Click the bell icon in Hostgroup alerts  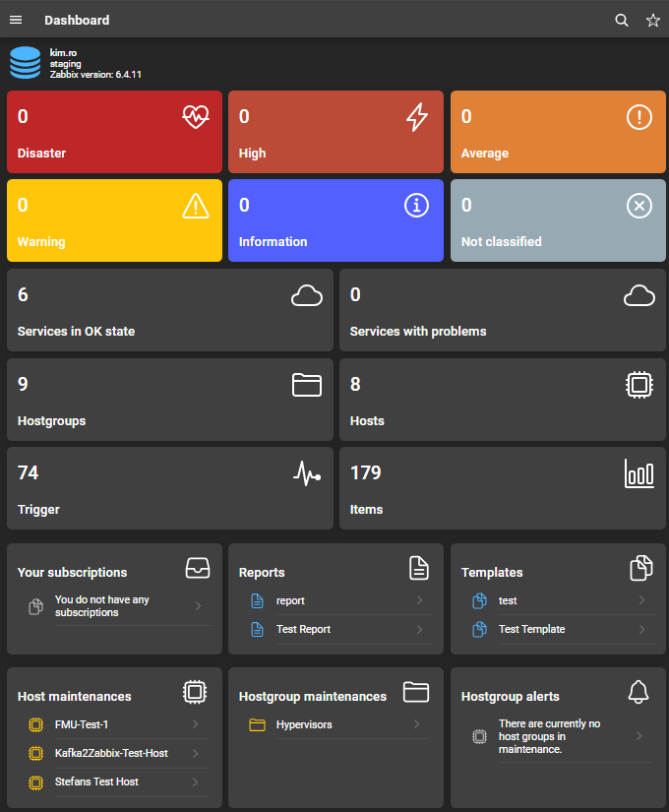tap(639, 692)
